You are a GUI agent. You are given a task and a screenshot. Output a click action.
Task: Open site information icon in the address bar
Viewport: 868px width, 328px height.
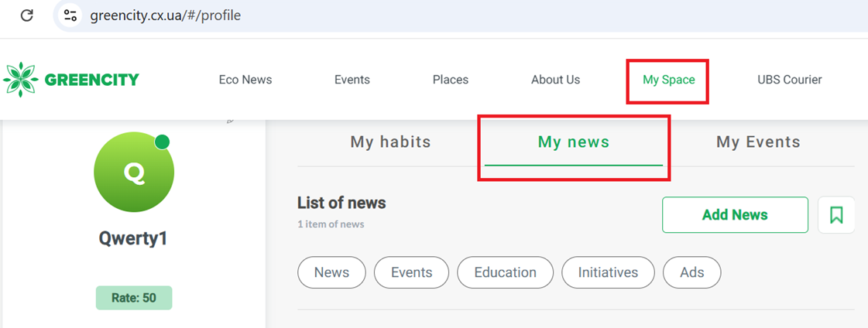pos(70,15)
